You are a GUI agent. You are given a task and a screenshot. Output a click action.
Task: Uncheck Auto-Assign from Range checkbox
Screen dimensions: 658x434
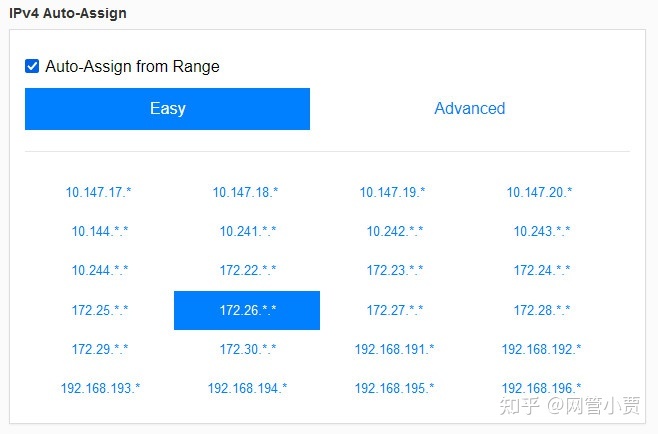coord(32,66)
